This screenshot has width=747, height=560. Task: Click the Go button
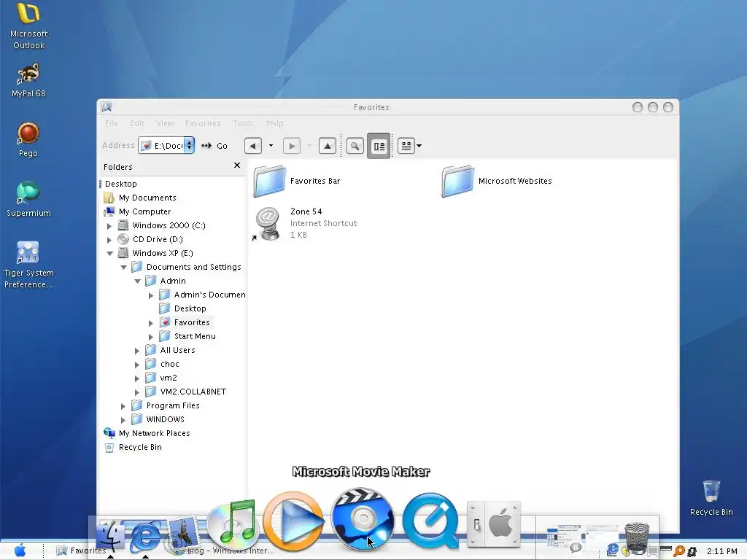coord(215,146)
